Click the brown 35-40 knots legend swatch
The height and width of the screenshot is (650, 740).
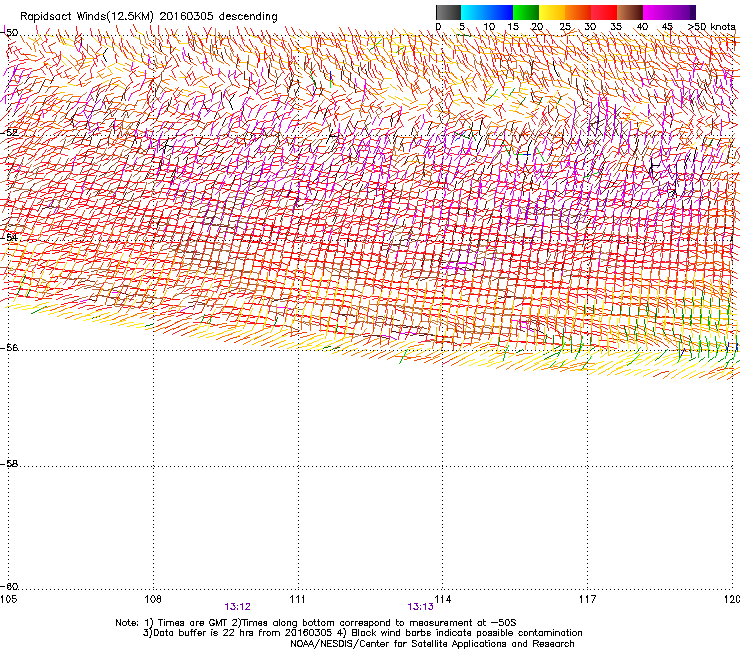click(x=630, y=12)
